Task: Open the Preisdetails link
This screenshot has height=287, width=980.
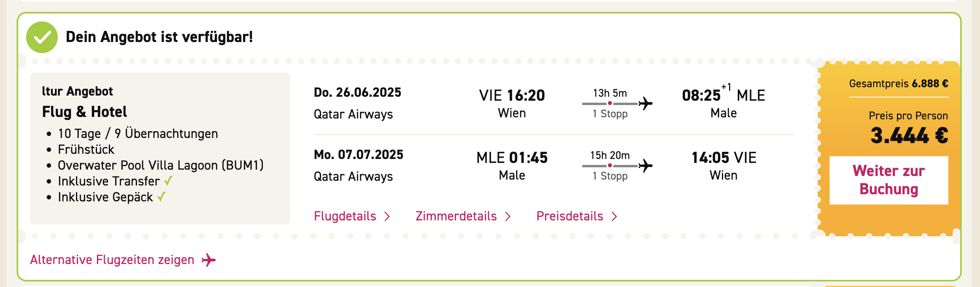Action: tap(570, 216)
